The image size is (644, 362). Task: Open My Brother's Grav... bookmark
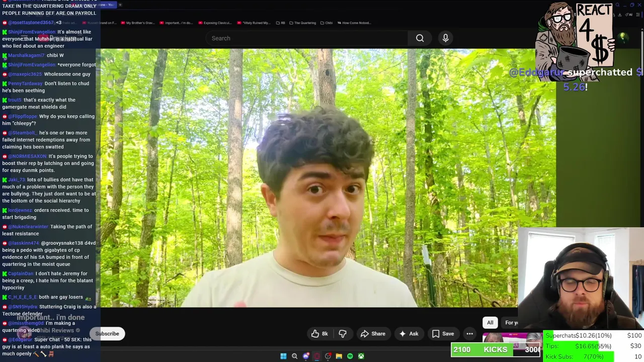[137, 23]
